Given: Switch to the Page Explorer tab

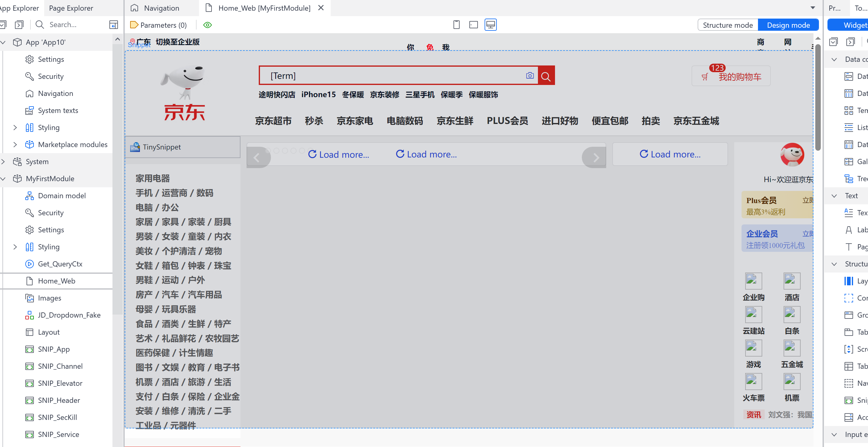Looking at the screenshot, I should (71, 8).
